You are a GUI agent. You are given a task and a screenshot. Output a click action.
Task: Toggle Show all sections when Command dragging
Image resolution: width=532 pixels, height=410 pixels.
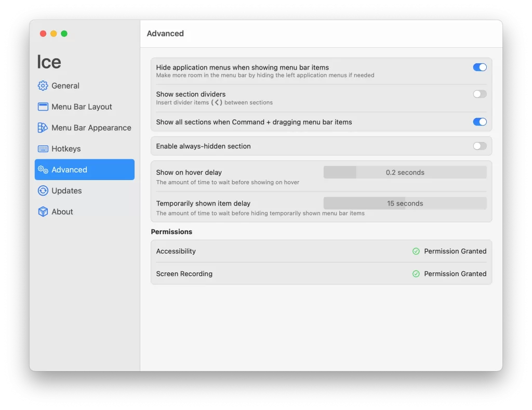tap(480, 121)
